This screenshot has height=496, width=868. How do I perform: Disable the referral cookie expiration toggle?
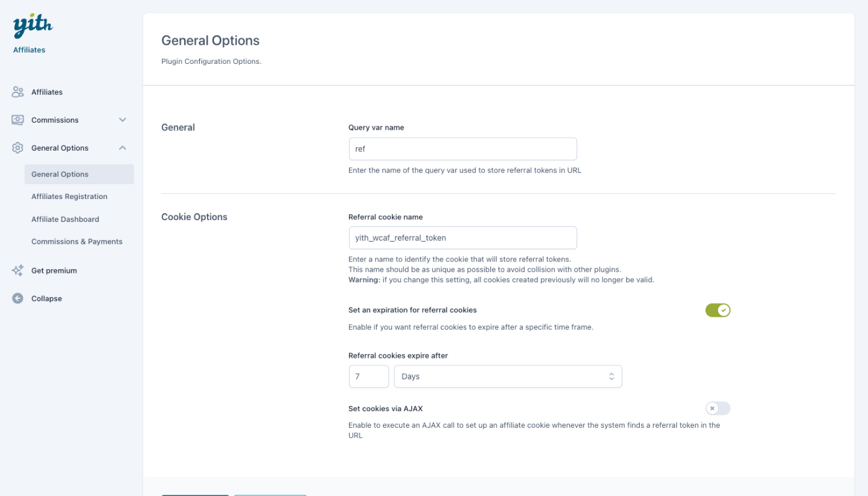pyautogui.click(x=717, y=310)
